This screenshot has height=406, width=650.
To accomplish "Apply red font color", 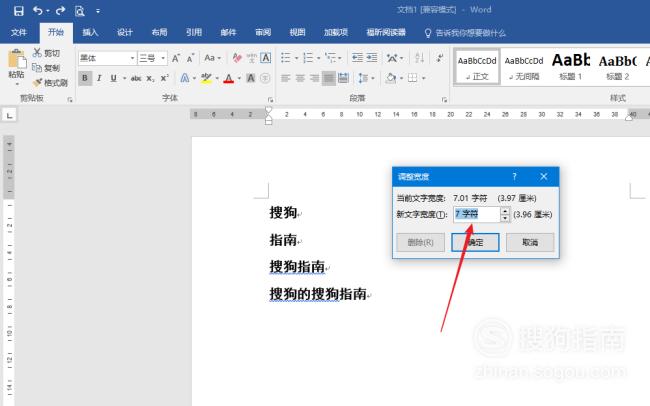I will tap(228, 78).
